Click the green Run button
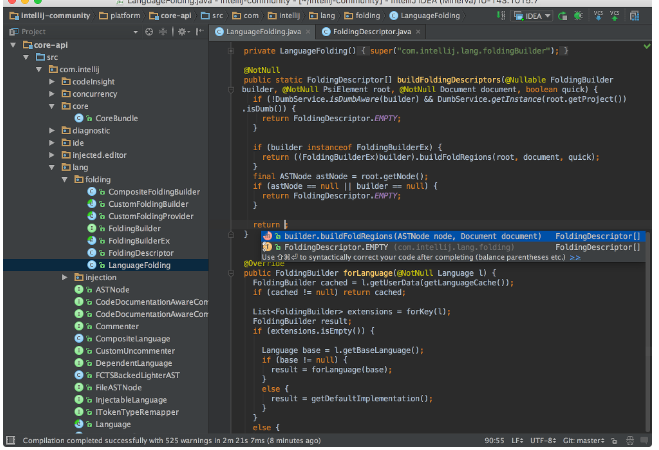The height and width of the screenshot is (450, 659). [x=562, y=17]
